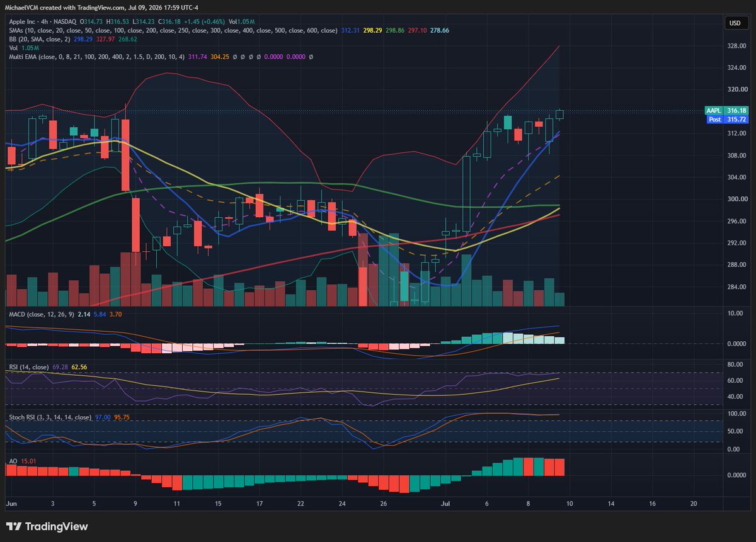Click the 20 date on time axis

point(694,504)
